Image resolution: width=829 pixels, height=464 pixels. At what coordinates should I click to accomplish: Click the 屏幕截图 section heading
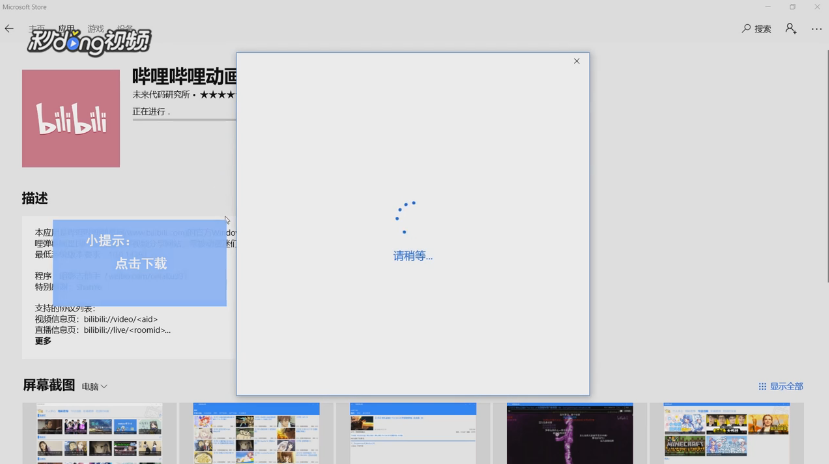(x=49, y=385)
